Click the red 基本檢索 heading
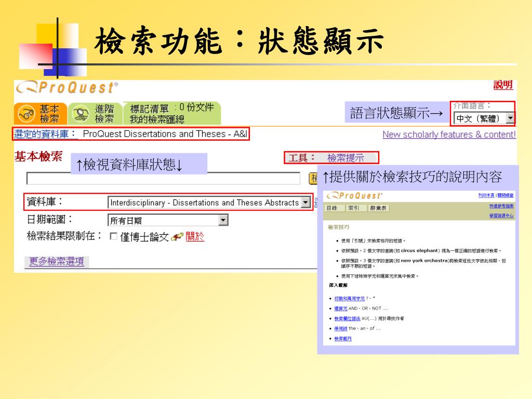Viewport: 532px width, 399px height. [38, 156]
